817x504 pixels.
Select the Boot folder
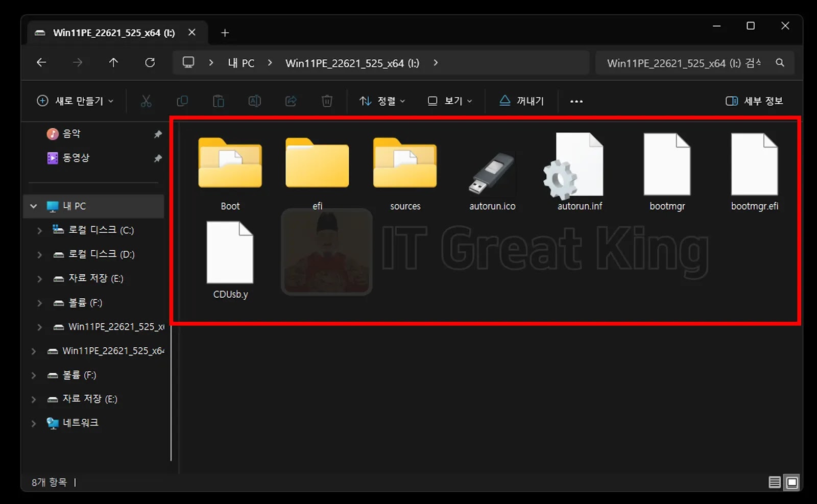pyautogui.click(x=230, y=174)
